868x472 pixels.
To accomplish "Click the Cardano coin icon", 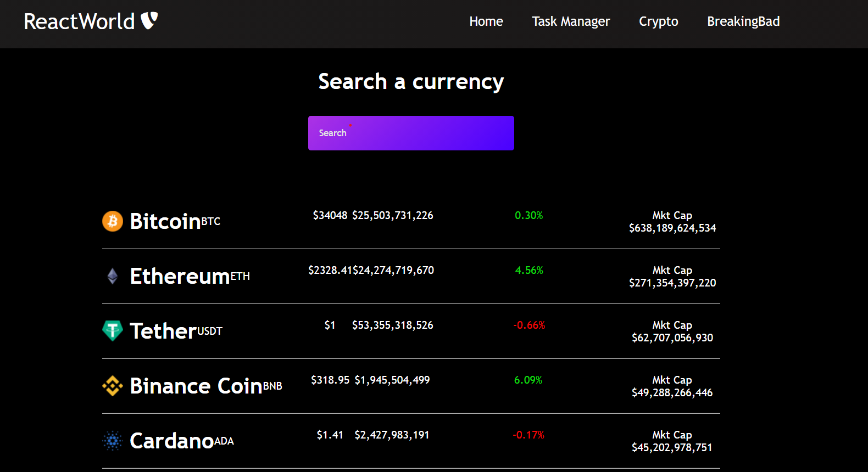I will pyautogui.click(x=113, y=441).
